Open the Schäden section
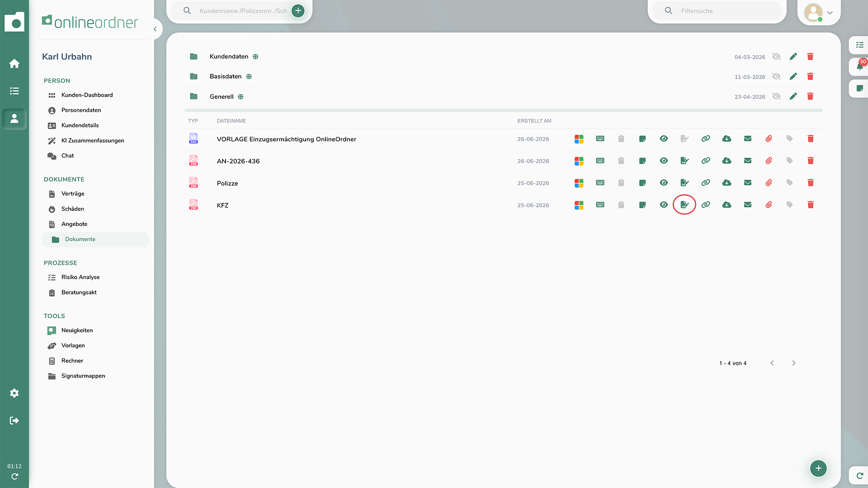The width and height of the screenshot is (868, 488). pos(73,209)
